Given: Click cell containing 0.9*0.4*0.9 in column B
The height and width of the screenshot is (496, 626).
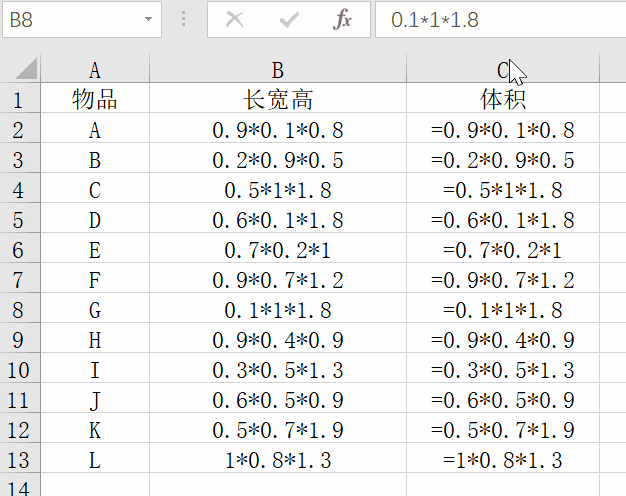Looking at the screenshot, I should tap(278, 337).
